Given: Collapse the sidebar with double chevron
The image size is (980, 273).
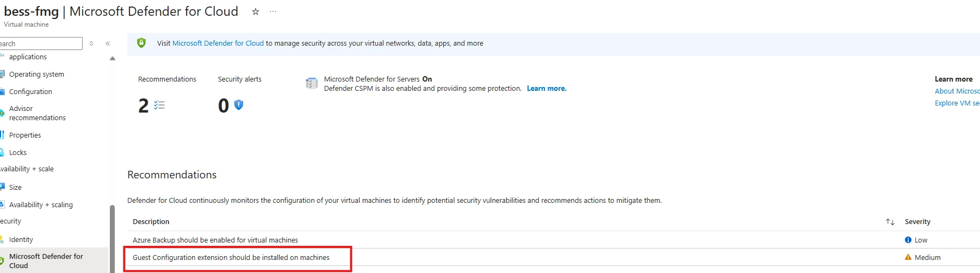Looking at the screenshot, I should tap(108, 44).
